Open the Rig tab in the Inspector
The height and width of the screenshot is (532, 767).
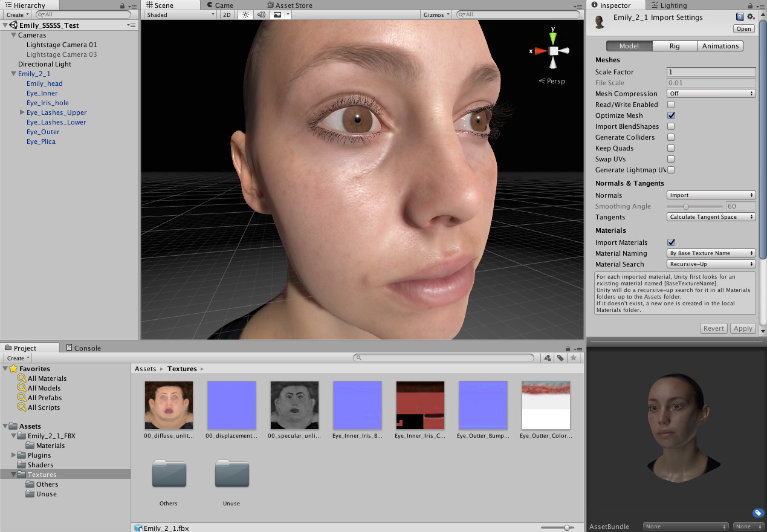click(x=675, y=45)
